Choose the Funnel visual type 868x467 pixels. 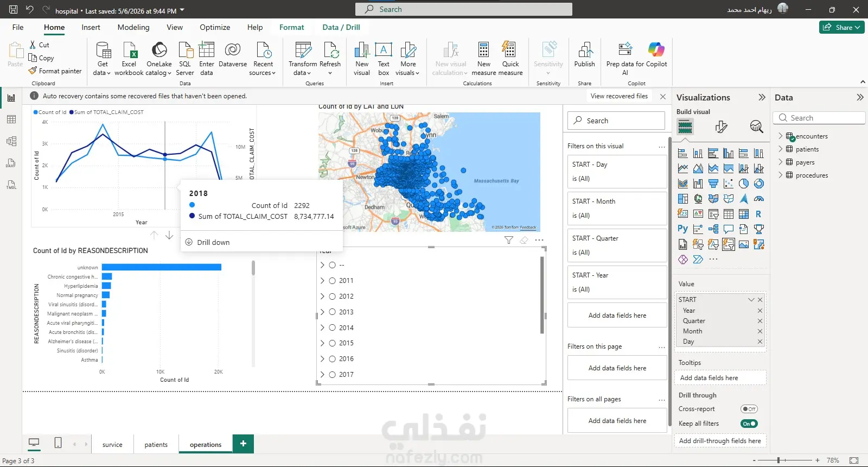click(713, 184)
